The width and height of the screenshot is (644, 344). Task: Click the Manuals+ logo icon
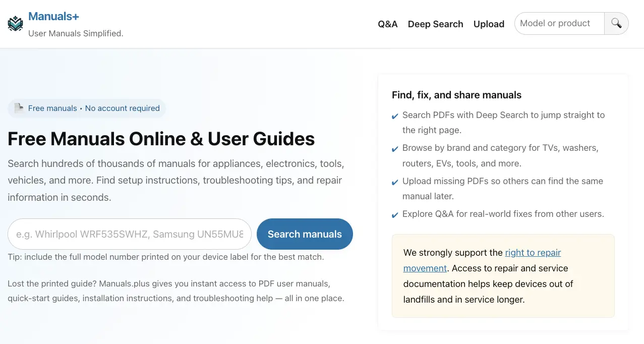[15, 23]
